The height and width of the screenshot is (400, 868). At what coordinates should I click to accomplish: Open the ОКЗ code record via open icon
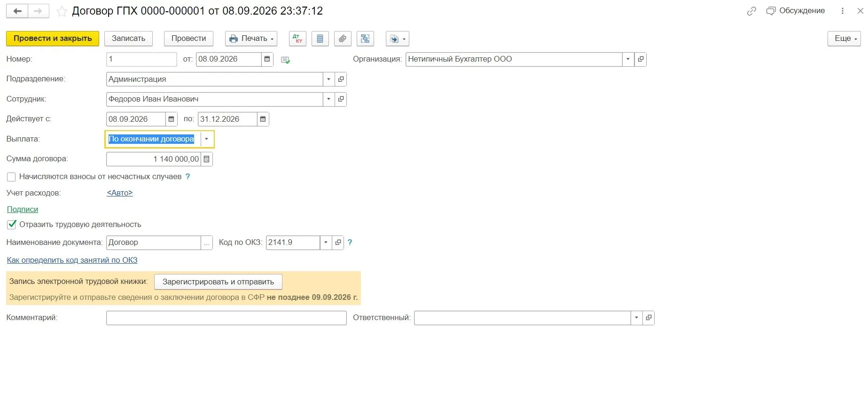[338, 243]
